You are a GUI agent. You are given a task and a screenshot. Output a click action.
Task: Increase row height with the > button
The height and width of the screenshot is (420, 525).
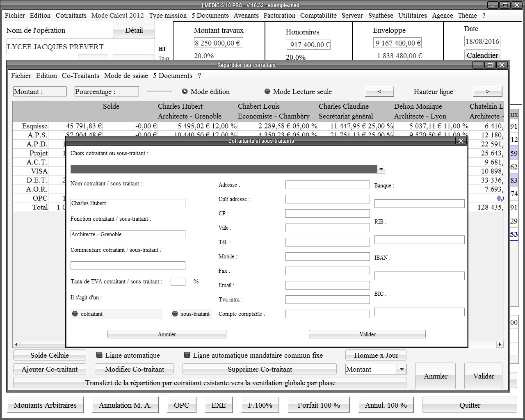(488, 91)
